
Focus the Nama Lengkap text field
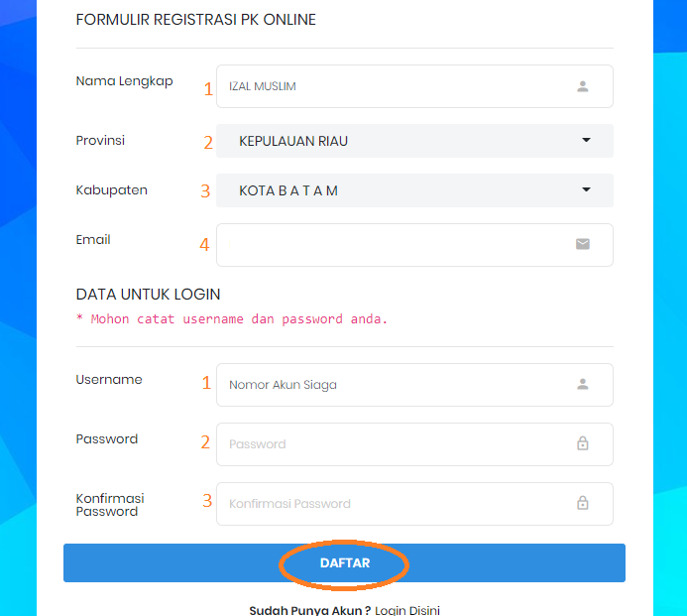(397, 86)
